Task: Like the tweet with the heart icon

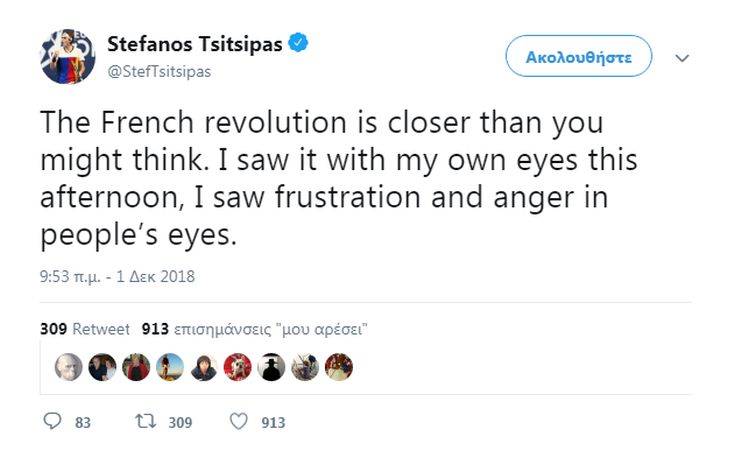Action: pos(238,422)
